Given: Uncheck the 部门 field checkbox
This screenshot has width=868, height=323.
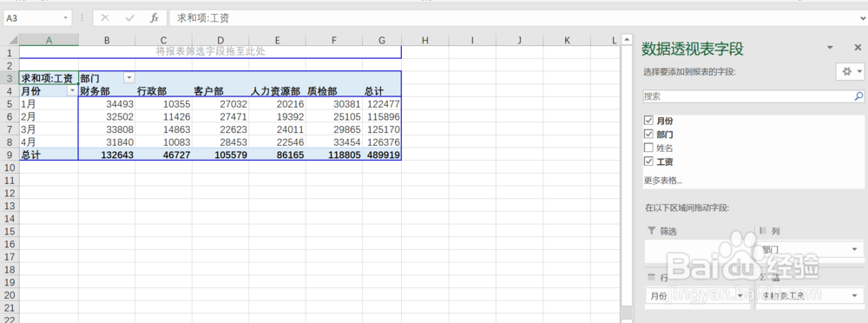Looking at the screenshot, I should pyautogui.click(x=648, y=134).
